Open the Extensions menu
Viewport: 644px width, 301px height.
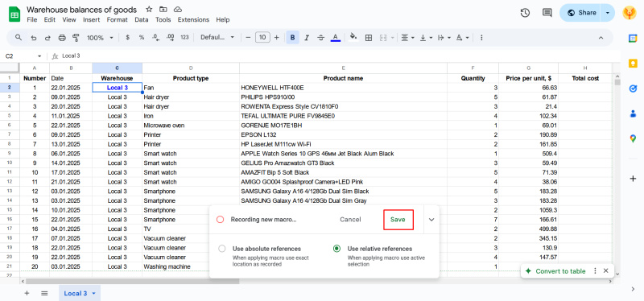click(193, 19)
